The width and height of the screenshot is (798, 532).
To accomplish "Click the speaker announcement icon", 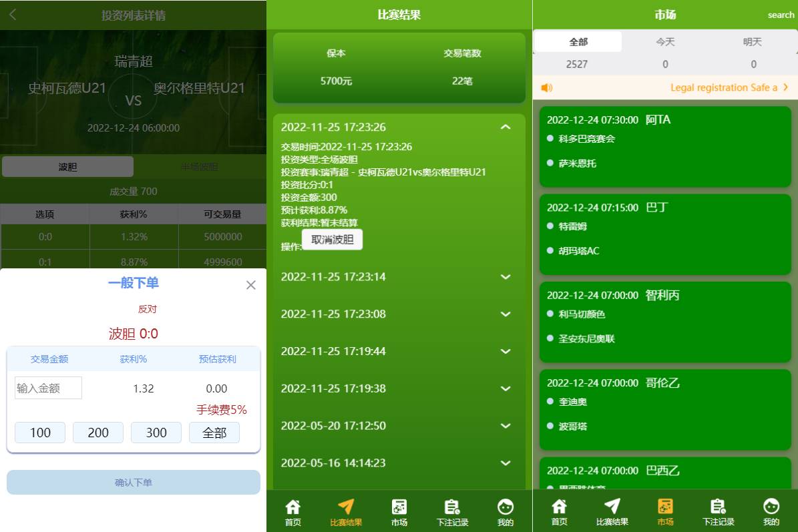I will pyautogui.click(x=547, y=88).
